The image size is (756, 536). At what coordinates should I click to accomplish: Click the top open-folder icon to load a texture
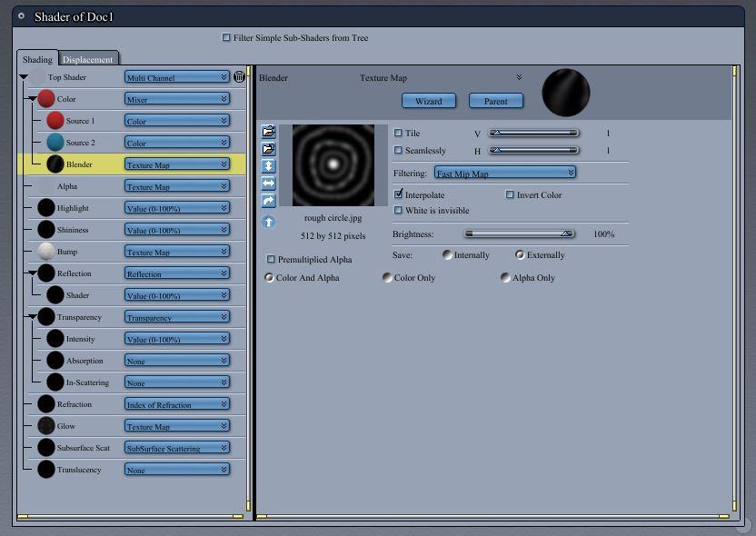coord(269,131)
